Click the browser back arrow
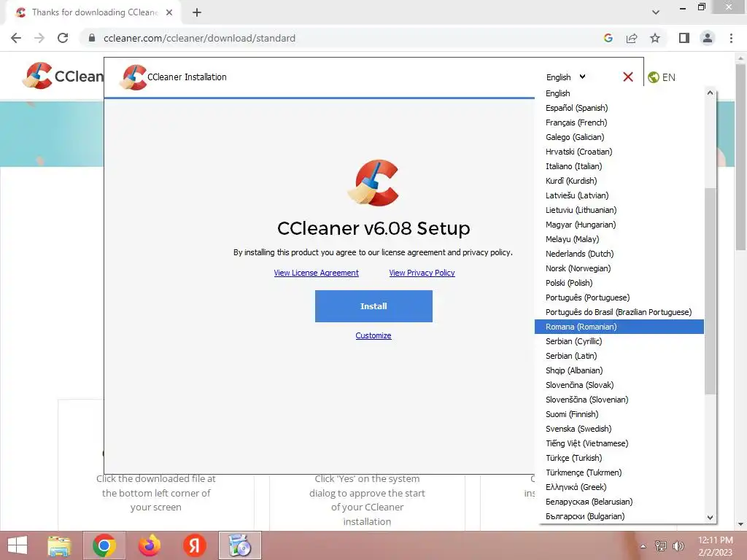The width and height of the screenshot is (747, 560). [x=16, y=38]
